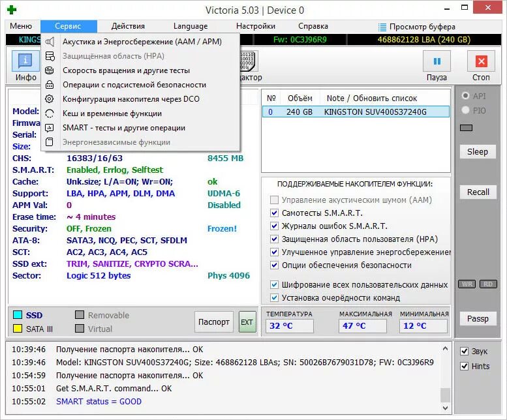Click the buffer view list icon
Viewport: 507px width, 420px height.
pyautogui.click(x=382, y=27)
